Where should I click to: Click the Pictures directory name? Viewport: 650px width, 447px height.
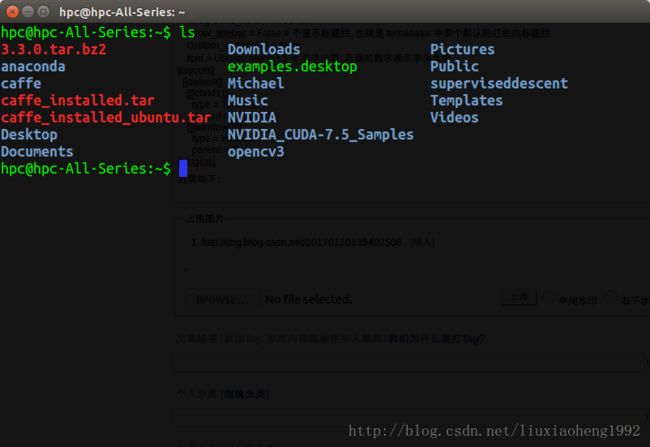pos(462,49)
